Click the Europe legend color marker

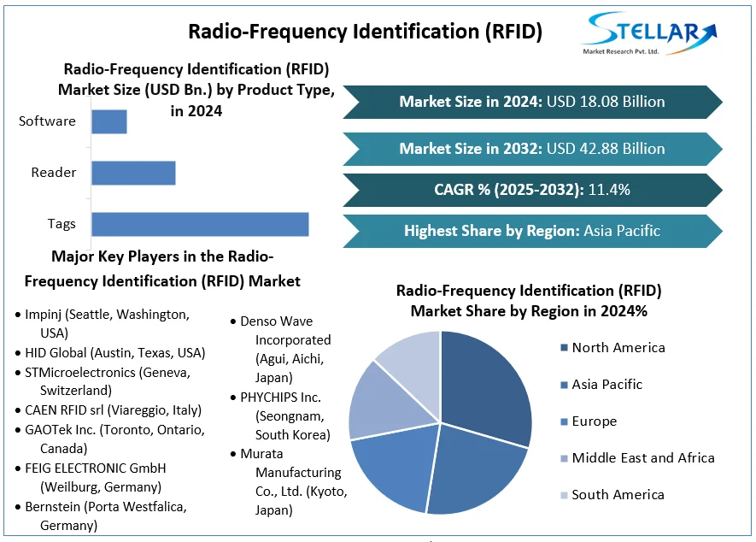click(x=564, y=421)
